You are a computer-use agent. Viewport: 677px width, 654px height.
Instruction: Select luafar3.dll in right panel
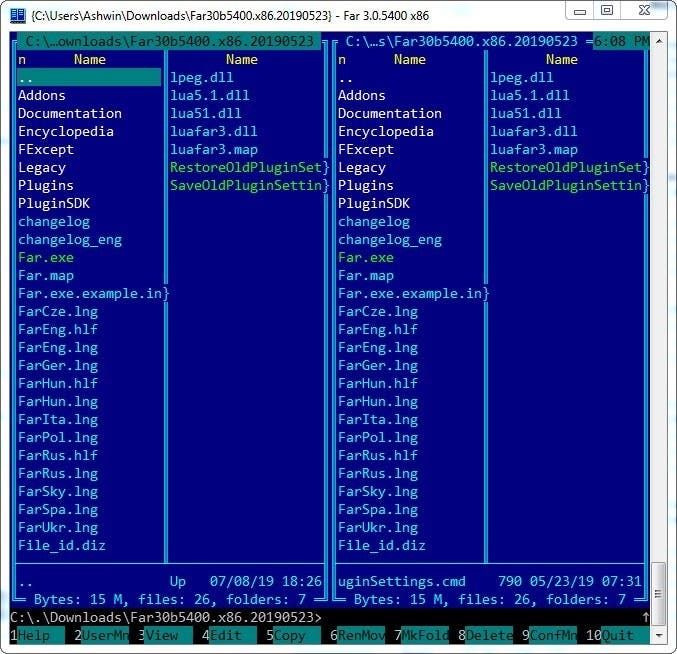(534, 132)
